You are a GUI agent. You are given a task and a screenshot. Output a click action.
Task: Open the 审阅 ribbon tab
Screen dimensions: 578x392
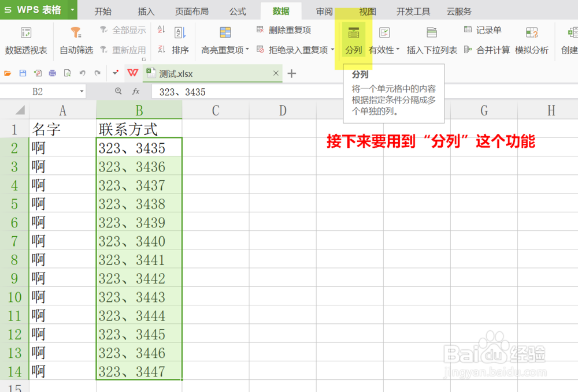[x=324, y=10]
